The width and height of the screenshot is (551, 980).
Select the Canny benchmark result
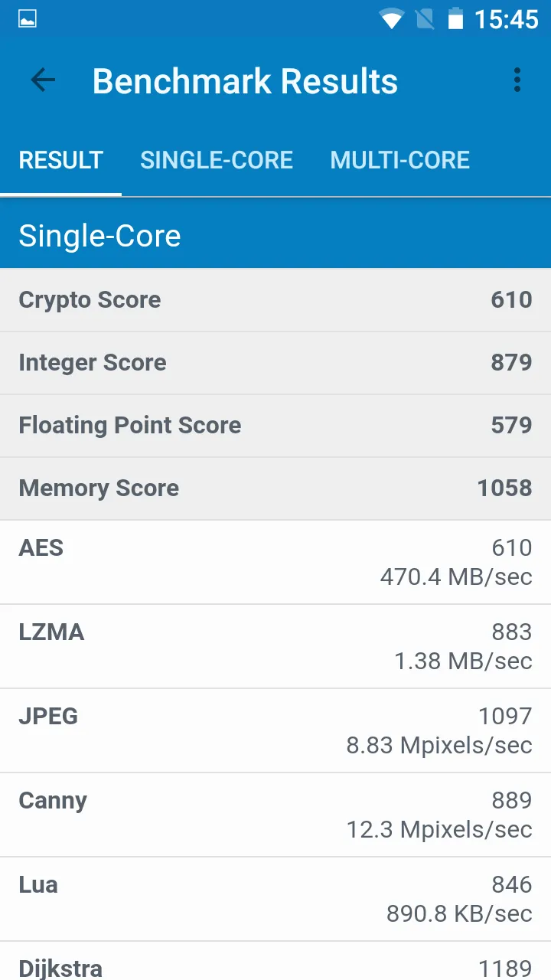tap(275, 815)
